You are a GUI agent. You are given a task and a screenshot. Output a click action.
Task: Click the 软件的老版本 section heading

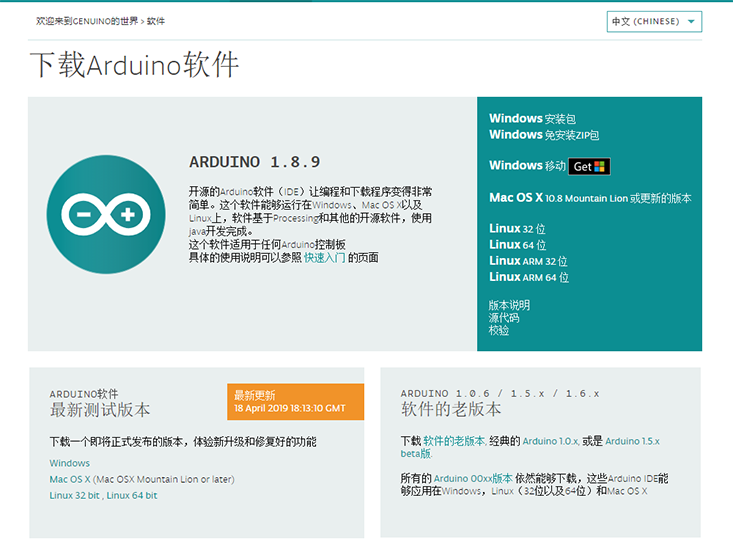(451, 409)
